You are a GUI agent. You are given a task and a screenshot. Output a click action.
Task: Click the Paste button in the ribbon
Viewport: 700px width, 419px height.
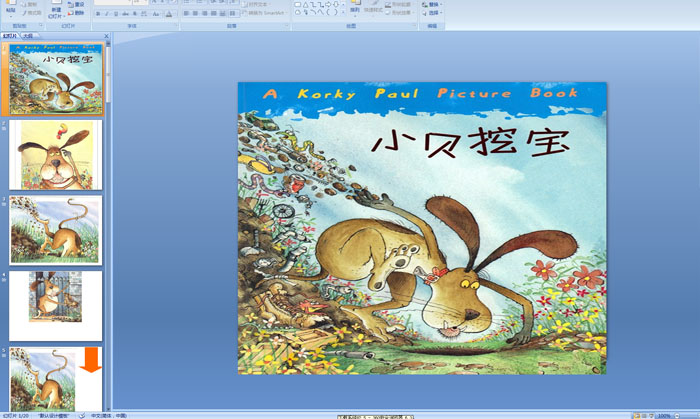(x=10, y=9)
